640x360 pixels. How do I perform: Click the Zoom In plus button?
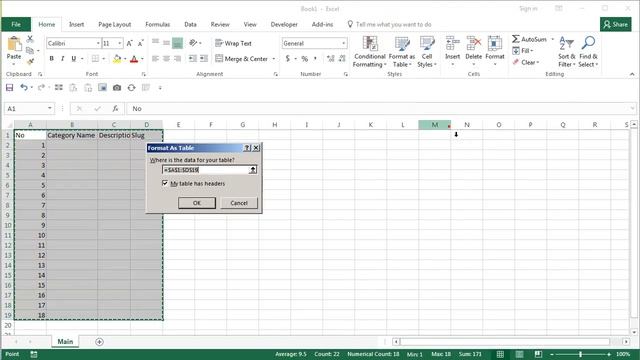coord(609,354)
